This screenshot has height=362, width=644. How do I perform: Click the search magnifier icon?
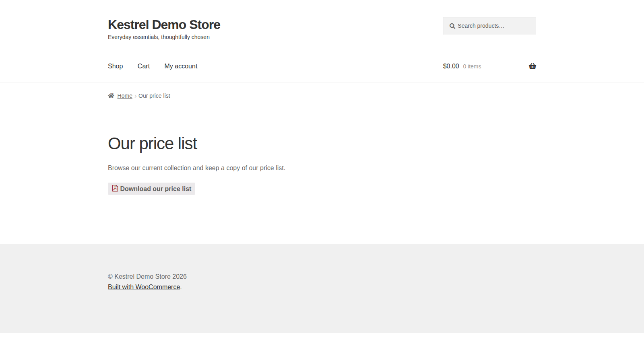click(452, 26)
